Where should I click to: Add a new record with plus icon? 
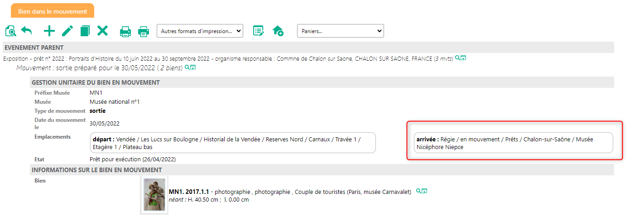(x=49, y=31)
